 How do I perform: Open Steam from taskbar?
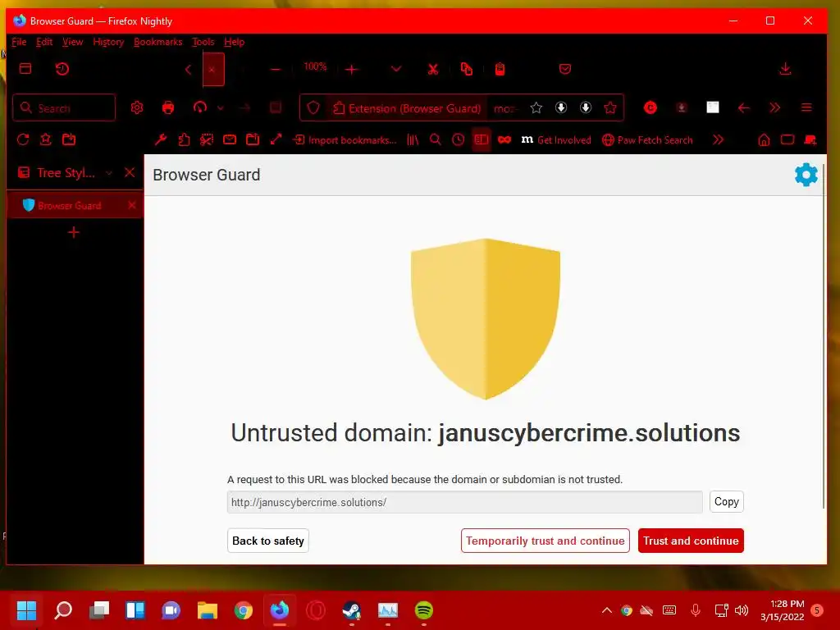point(351,609)
